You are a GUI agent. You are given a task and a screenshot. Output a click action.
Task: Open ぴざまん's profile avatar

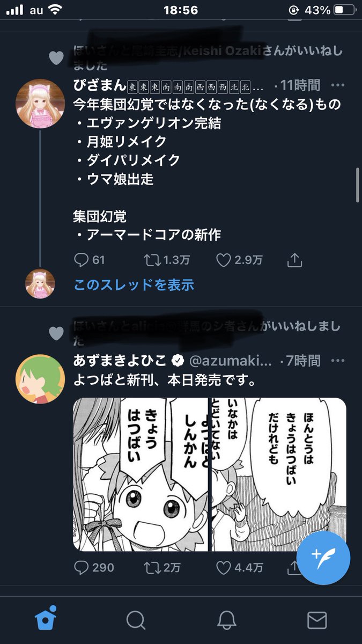(x=41, y=104)
